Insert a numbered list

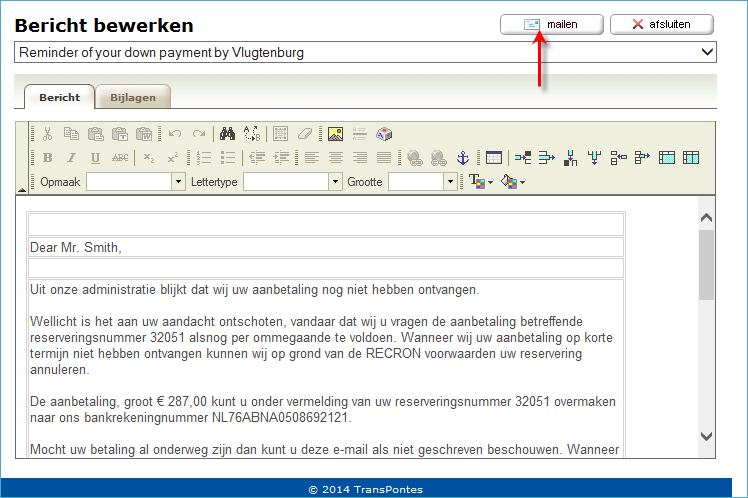click(204, 158)
